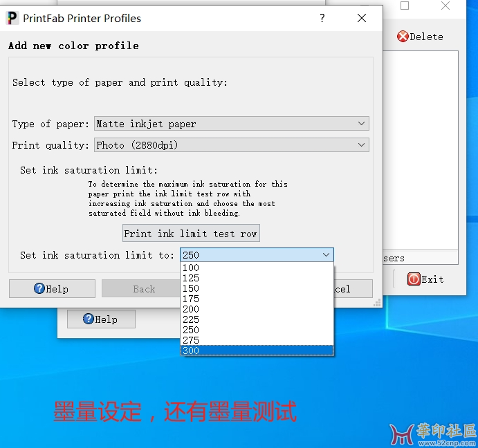Click Print ink limit test row button

click(191, 234)
